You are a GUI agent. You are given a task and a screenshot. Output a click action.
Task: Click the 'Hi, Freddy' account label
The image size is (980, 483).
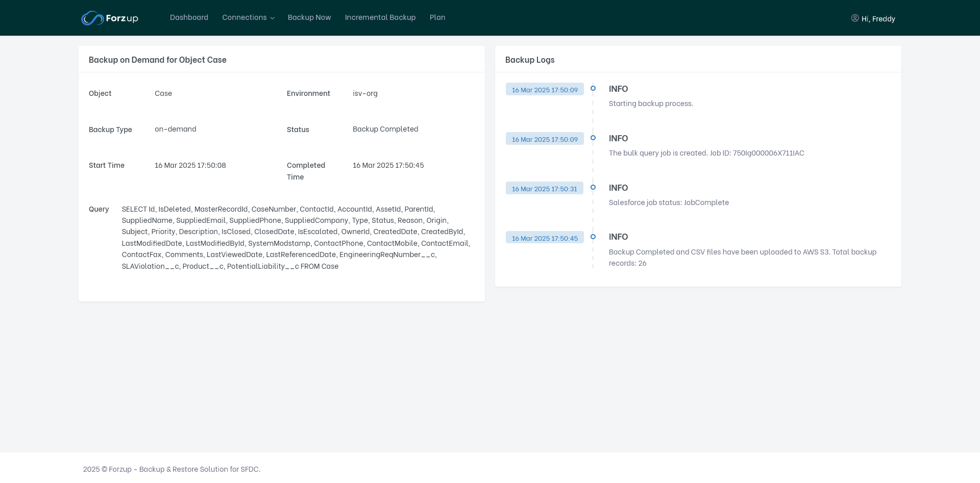(878, 19)
